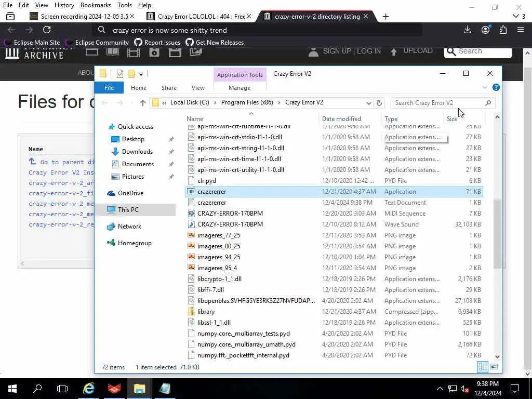532x399 pixels.
Task: Select Homegroup in the navigation pane
Action: point(135,243)
